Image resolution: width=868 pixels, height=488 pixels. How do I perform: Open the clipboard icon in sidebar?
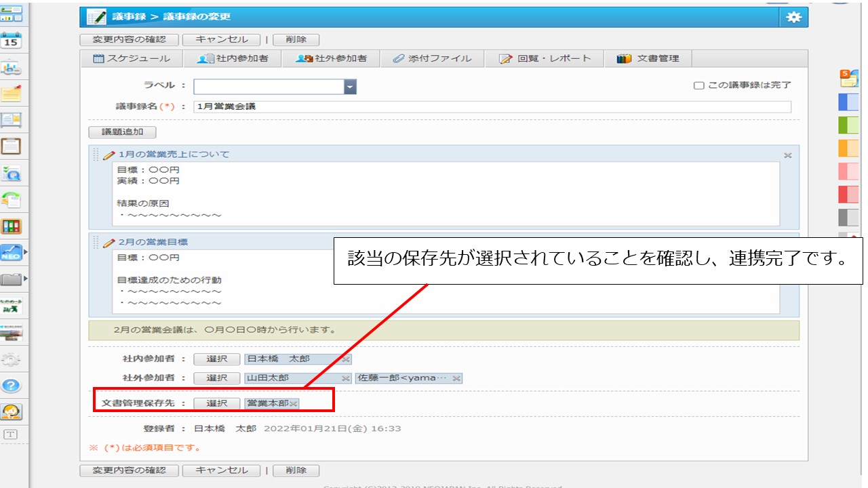(x=12, y=146)
